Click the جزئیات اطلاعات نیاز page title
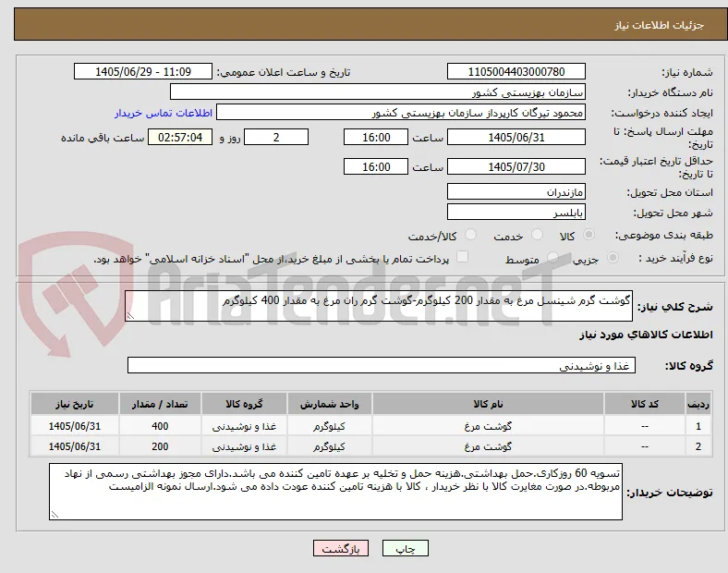The image size is (728, 573). click(x=660, y=25)
